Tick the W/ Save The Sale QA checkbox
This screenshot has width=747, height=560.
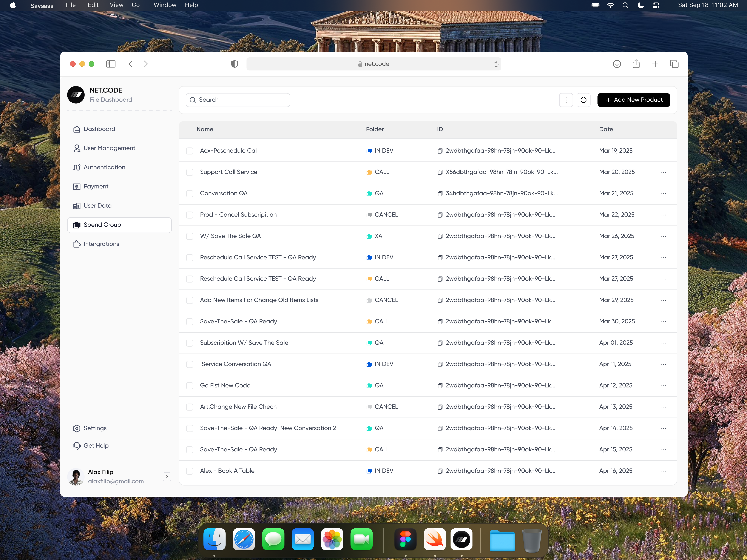(x=190, y=236)
